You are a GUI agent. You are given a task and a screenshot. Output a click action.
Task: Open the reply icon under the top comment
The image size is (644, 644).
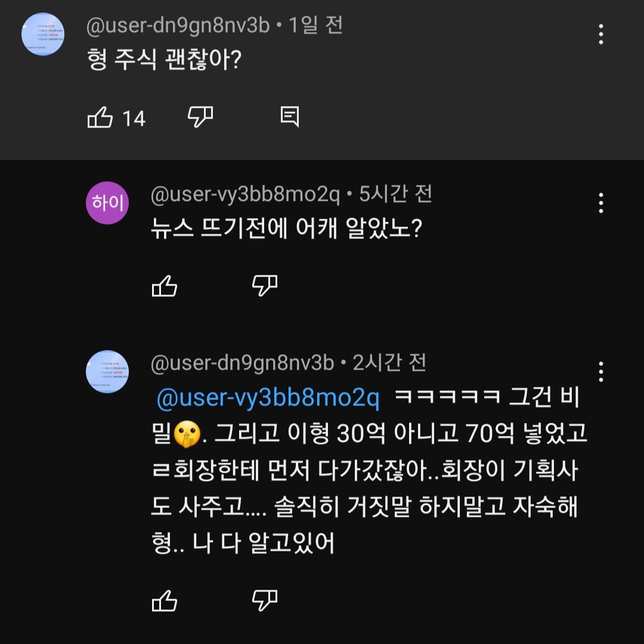[x=290, y=117]
